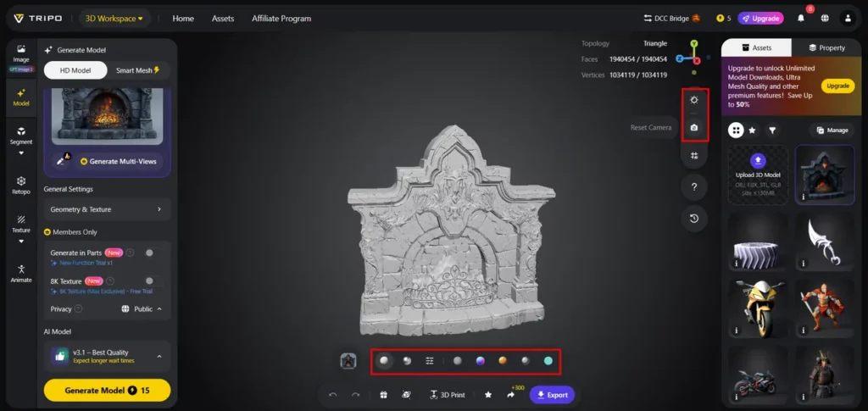Viewport: 868px width, 411px height.
Task: Select the Smart Mesh option
Action: coord(138,70)
